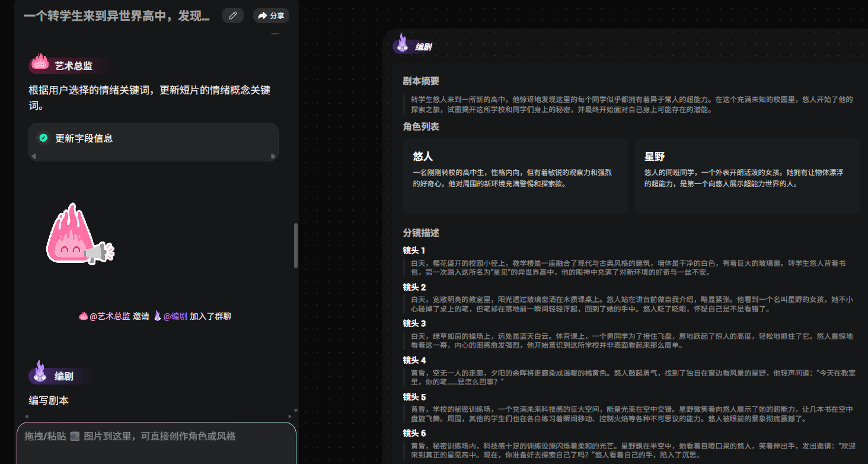This screenshot has height=464, width=868.
Task: Select the 镜头 3 storyboard heading
Action: [414, 324]
